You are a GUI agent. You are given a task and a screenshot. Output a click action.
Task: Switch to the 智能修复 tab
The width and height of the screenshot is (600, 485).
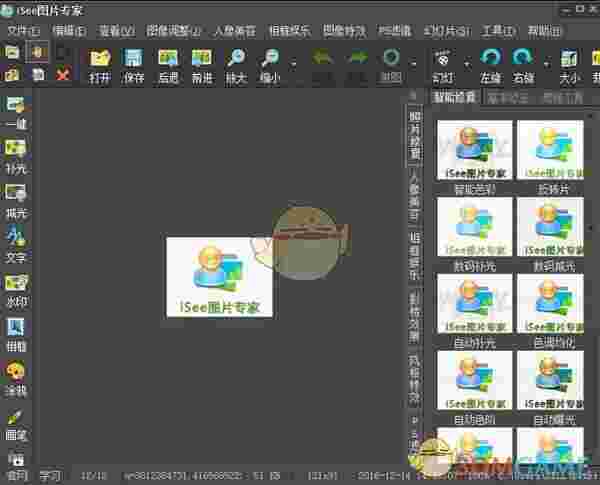coord(455,97)
